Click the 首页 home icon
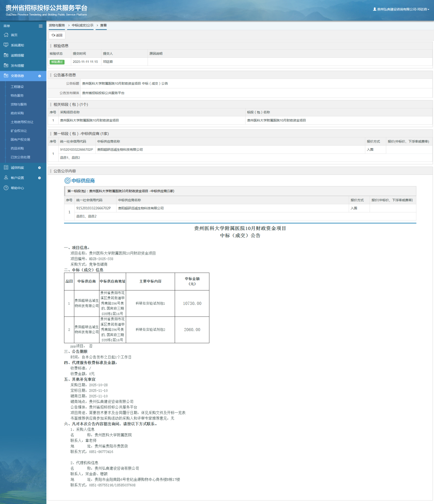434x504 pixels. [6, 35]
